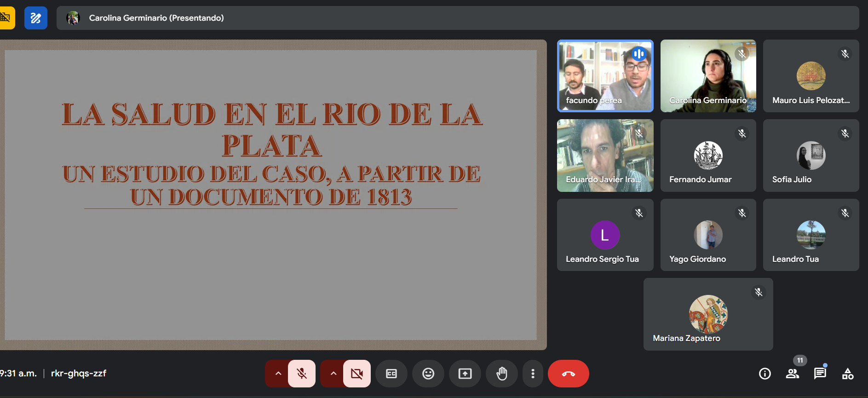Show the participants list panel
Viewport: 868px width, 398px height.
(x=792, y=374)
